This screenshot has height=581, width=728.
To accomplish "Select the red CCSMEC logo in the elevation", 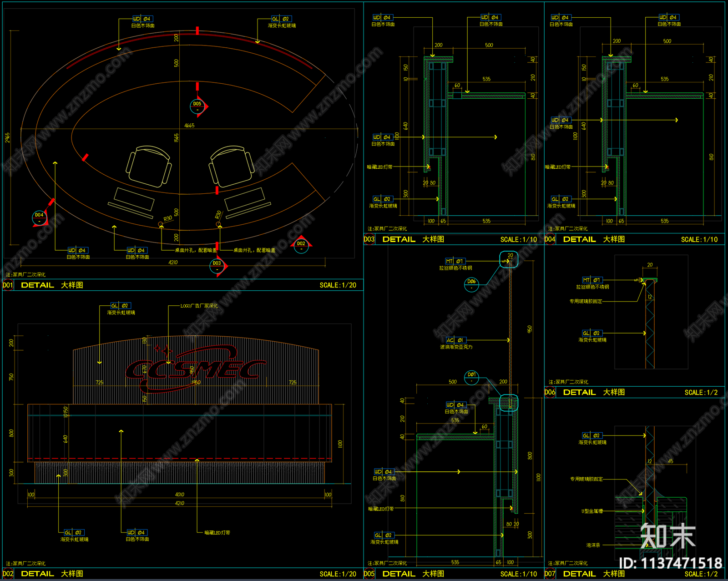I will tap(195, 369).
